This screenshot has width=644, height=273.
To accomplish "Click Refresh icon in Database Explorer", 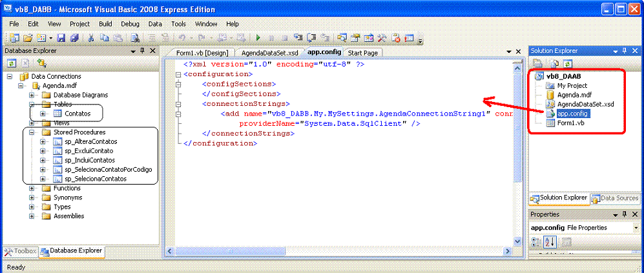I will pyautogui.click(x=12, y=63).
